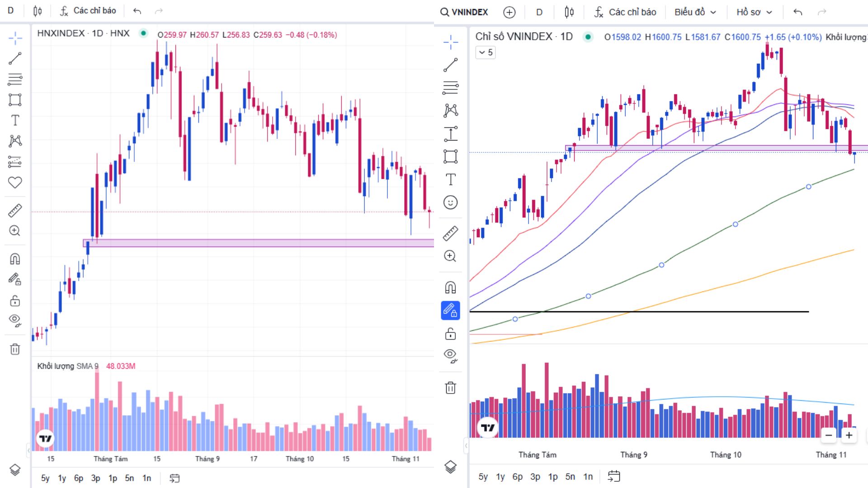Image resolution: width=868 pixels, height=488 pixels.
Task: Select the 1y time range on right chart
Action: coord(500,477)
